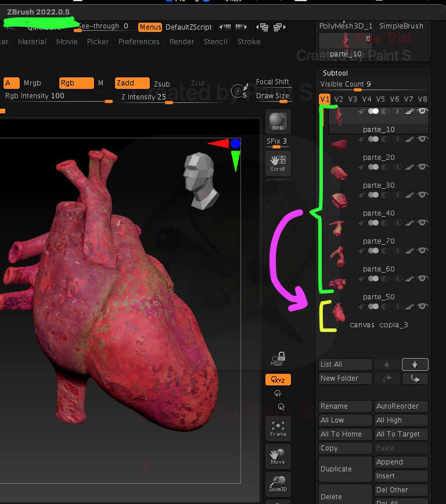
Task: Select the canvas_copia_3 heart subtool thumbnail
Action: coord(339,312)
